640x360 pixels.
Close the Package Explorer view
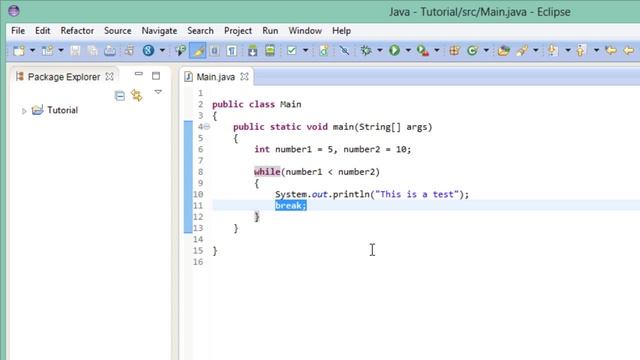pos(109,76)
